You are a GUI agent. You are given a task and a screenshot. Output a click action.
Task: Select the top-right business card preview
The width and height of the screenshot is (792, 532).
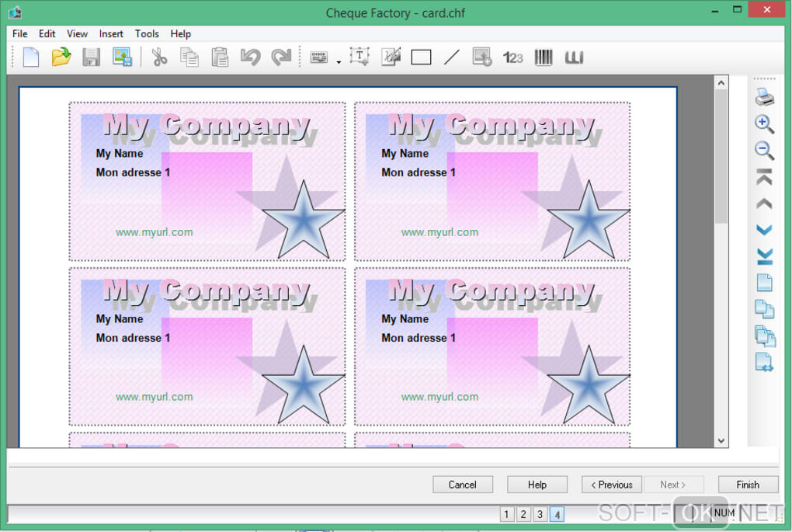coord(492,182)
